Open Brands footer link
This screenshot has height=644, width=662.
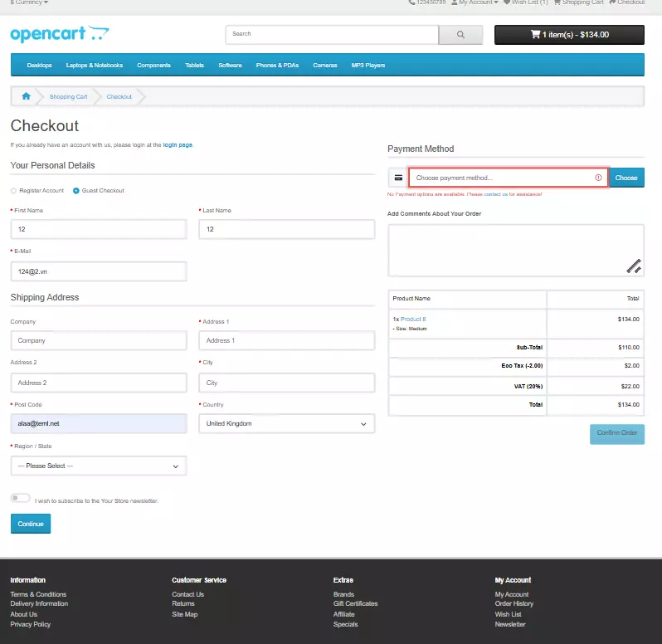(x=343, y=594)
